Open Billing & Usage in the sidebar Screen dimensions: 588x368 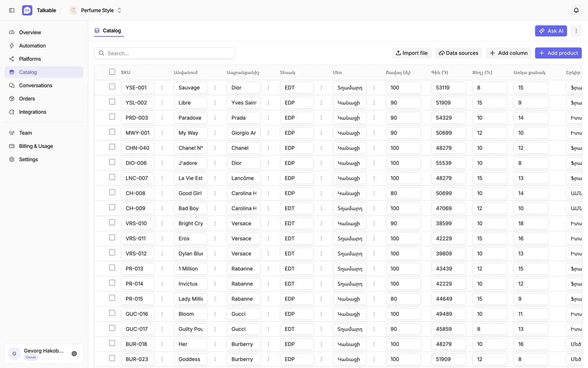pyautogui.click(x=44, y=146)
